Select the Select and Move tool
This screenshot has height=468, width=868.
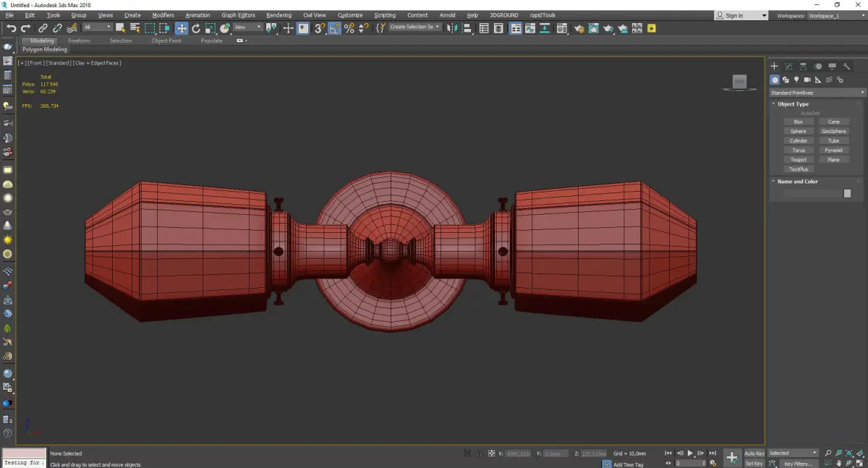pyautogui.click(x=181, y=28)
